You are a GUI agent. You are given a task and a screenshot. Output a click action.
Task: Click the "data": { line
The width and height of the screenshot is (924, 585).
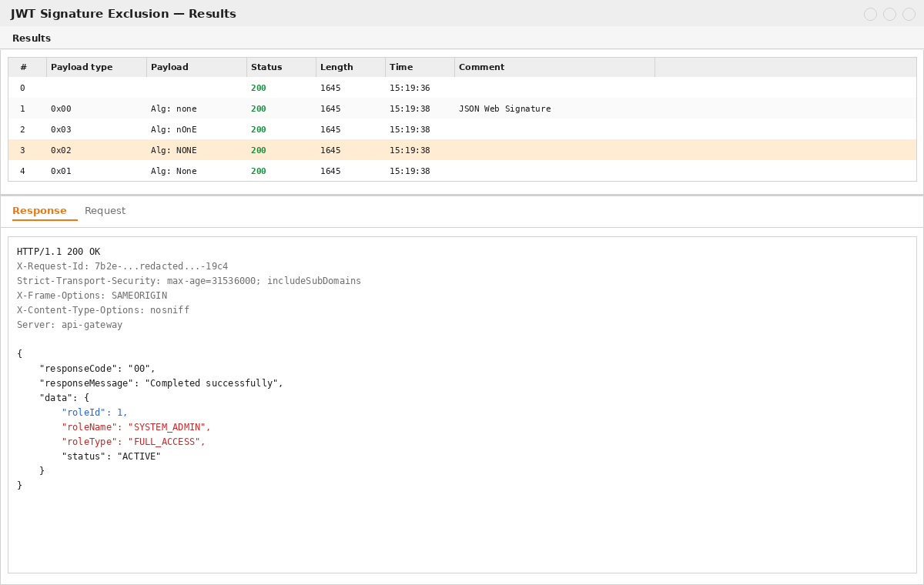(65, 398)
